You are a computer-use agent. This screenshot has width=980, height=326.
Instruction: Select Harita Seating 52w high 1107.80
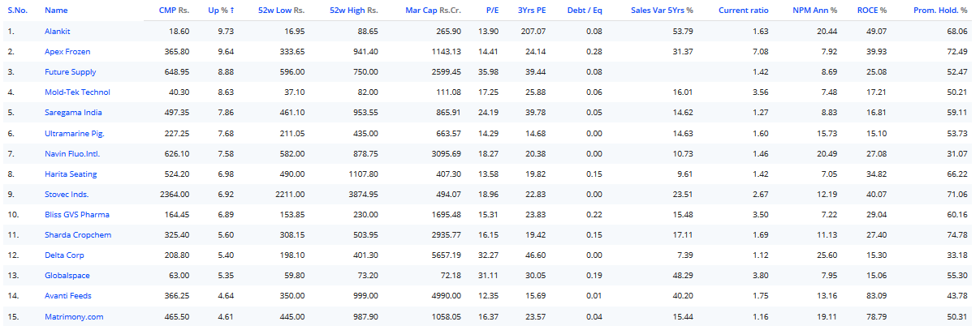tap(363, 174)
